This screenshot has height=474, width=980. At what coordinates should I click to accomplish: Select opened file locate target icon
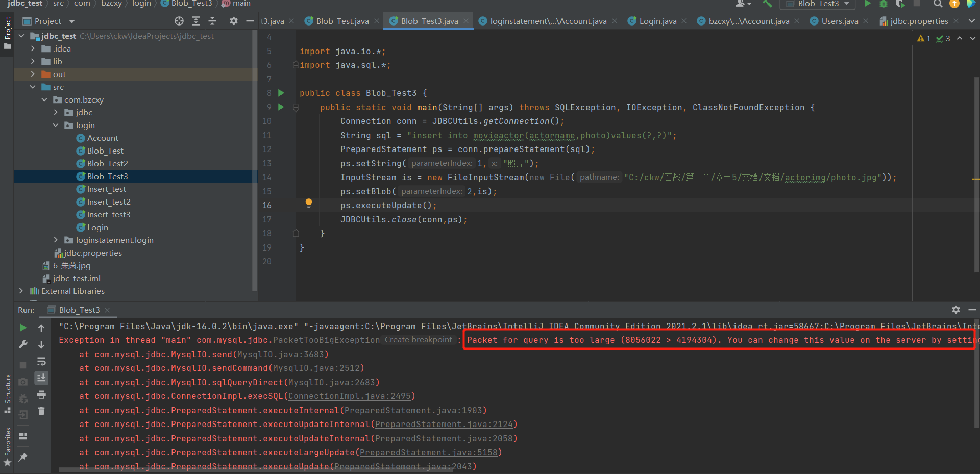[179, 21]
